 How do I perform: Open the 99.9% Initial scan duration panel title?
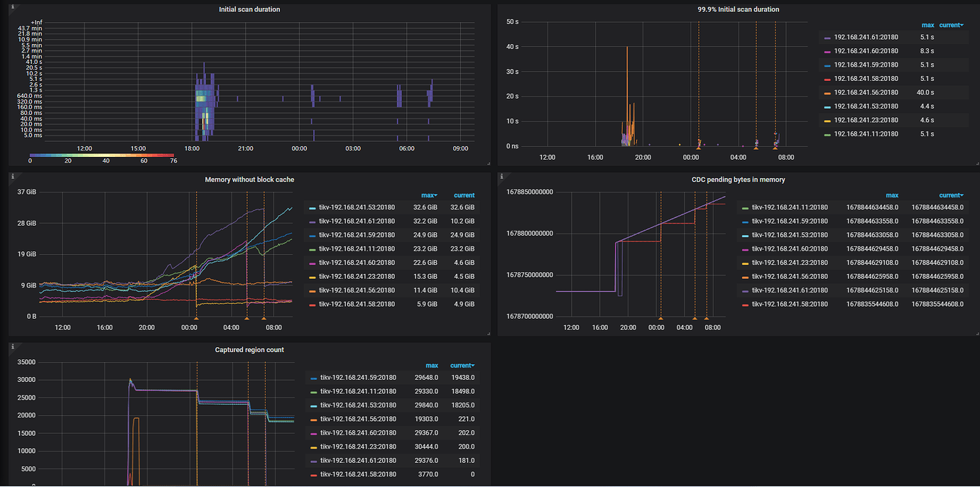[x=739, y=9]
